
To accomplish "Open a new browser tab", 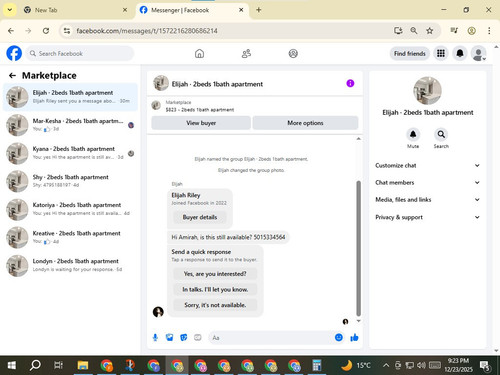I will 259,10.
